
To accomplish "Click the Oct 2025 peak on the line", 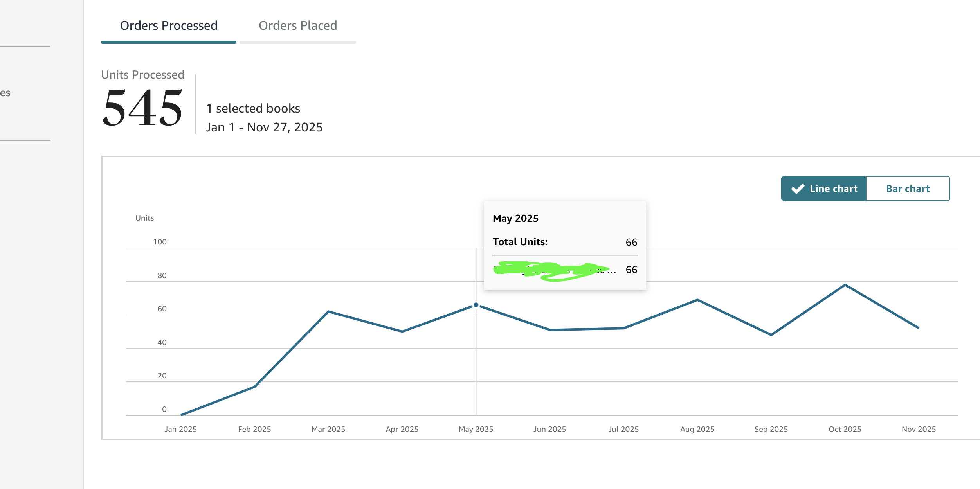I will [x=845, y=285].
